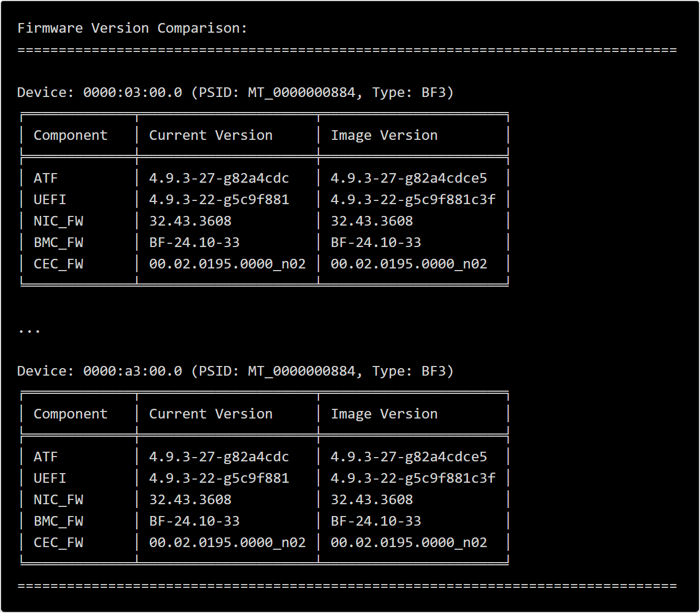Click the NIC_FW label in second table
This screenshot has width=700, height=613.
[58, 500]
